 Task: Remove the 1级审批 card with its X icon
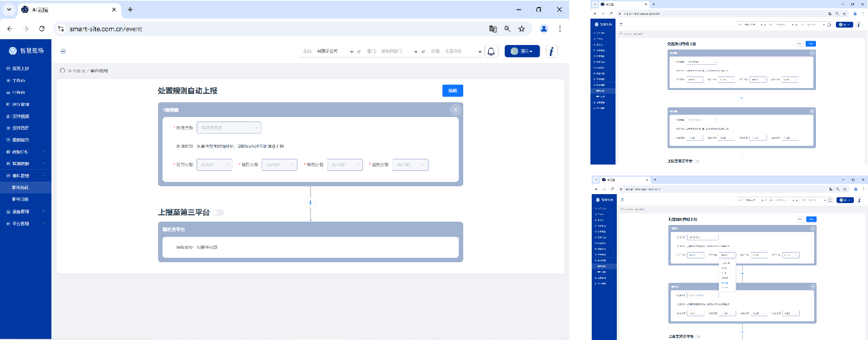coord(456,110)
